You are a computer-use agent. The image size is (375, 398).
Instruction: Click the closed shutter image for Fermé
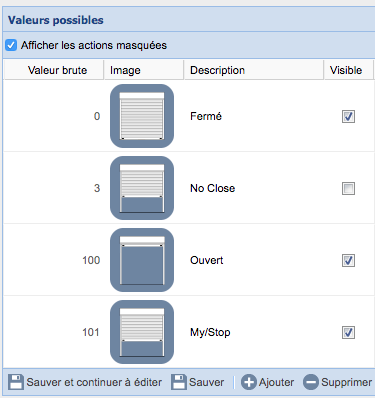click(x=142, y=116)
